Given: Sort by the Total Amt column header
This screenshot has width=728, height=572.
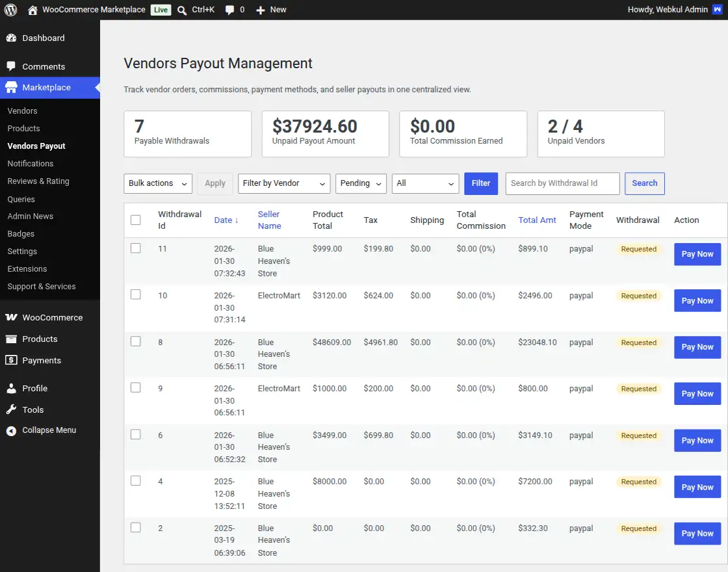Looking at the screenshot, I should click(x=537, y=220).
